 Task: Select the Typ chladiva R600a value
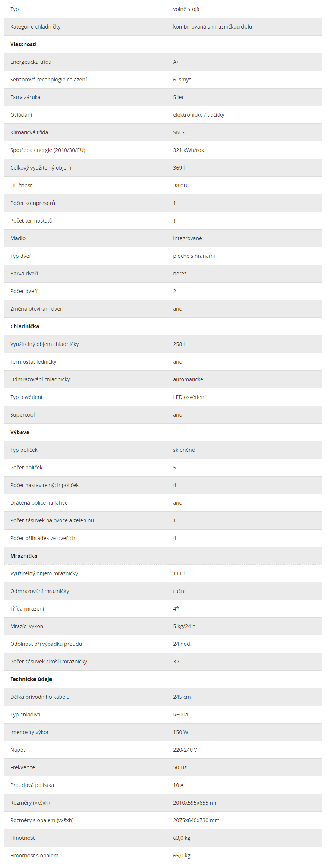(x=180, y=715)
